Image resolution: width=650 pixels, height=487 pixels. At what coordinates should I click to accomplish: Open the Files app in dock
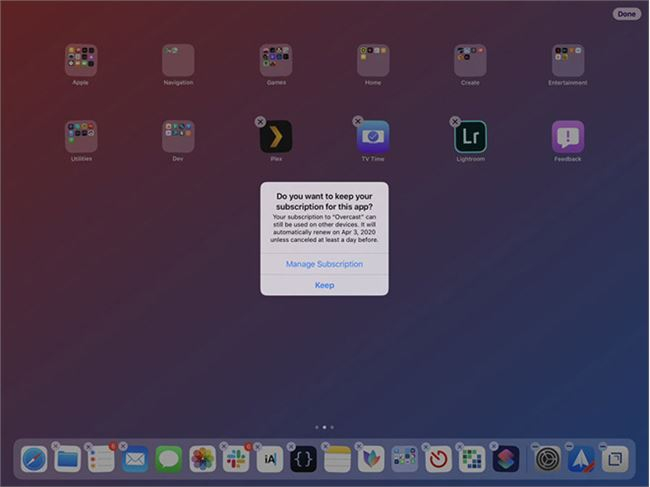click(x=68, y=459)
